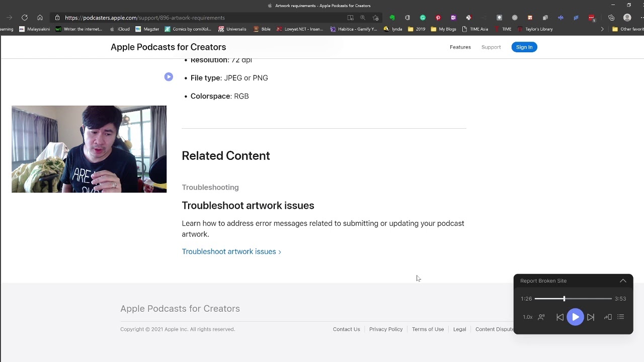Open the Legal footer link
Screen dimensions: 644x362
[x=459, y=329]
